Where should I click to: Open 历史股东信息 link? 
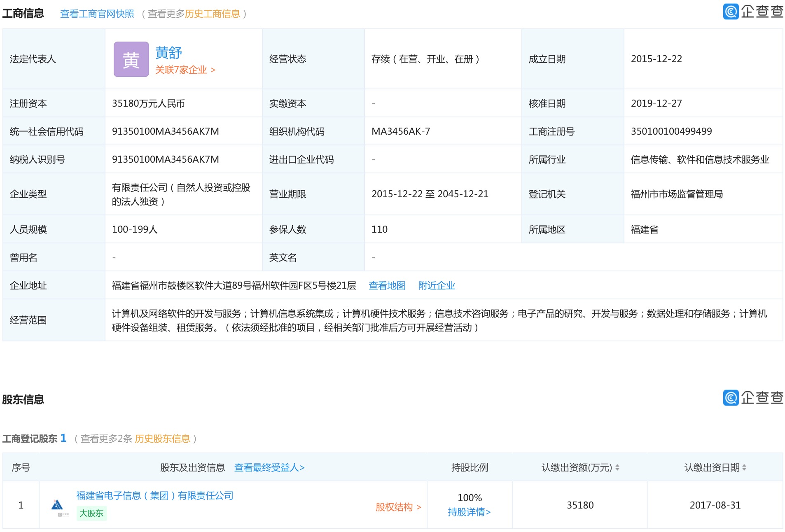point(162,439)
